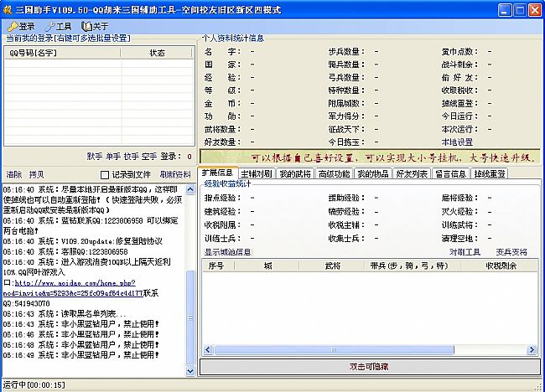Switch to the 主辅对刷 tab
This screenshot has height=392, width=545.
[x=257, y=173]
